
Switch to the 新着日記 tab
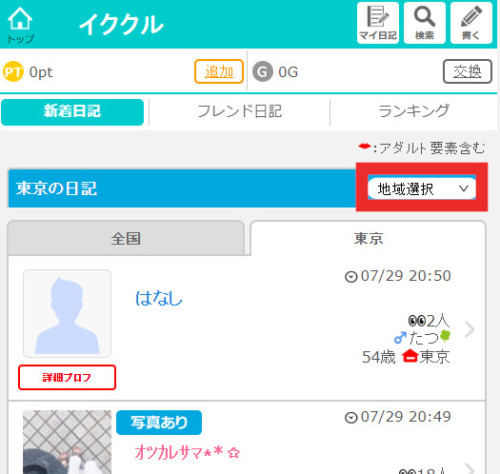coord(72,112)
